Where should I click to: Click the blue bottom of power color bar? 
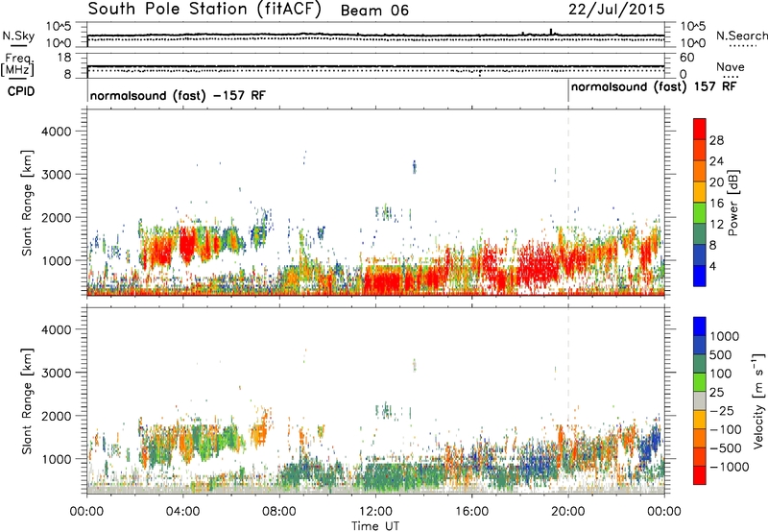click(x=700, y=276)
